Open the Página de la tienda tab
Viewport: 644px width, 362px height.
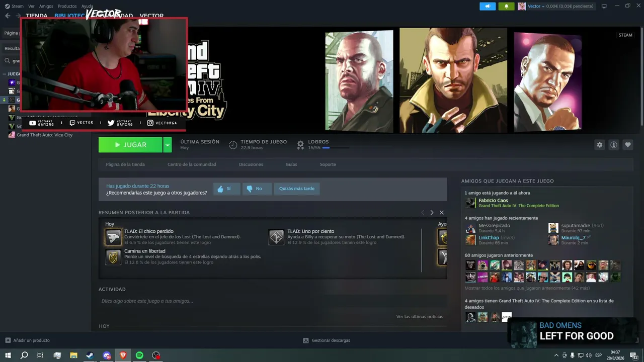pos(125,164)
